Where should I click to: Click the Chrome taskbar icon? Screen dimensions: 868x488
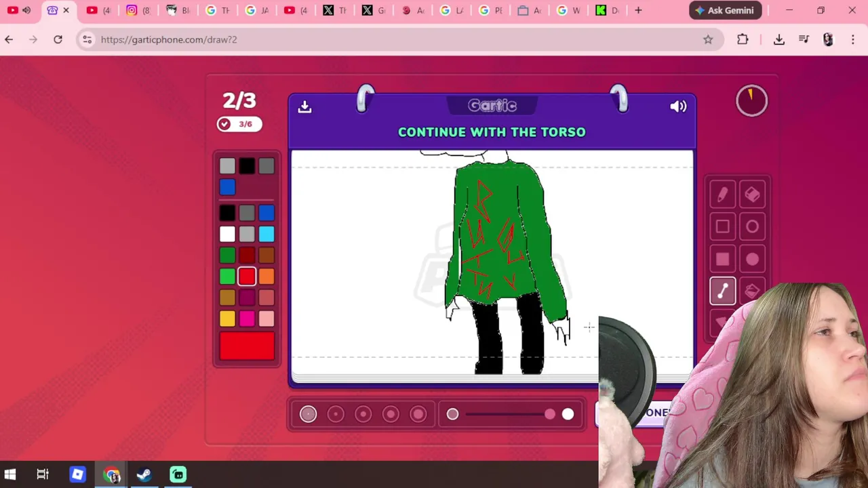pyautogui.click(x=112, y=474)
